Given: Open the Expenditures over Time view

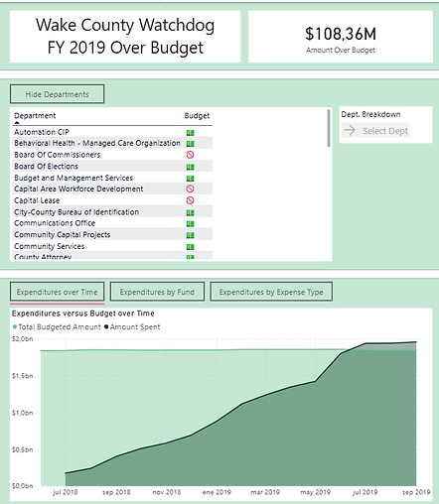Looking at the screenshot, I should coord(58,292).
